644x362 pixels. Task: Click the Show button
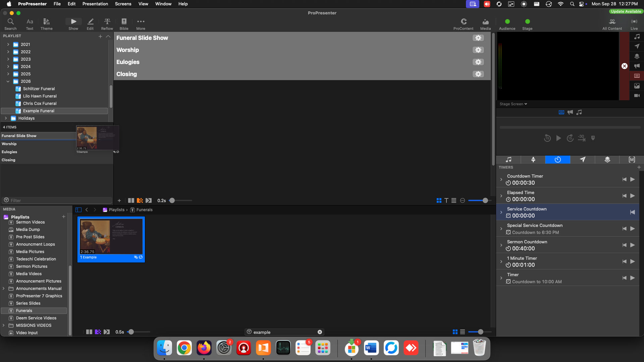73,24
